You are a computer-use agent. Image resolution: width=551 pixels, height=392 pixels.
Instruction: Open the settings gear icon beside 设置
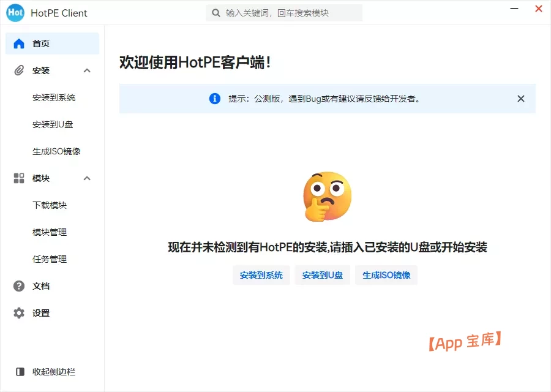19,312
